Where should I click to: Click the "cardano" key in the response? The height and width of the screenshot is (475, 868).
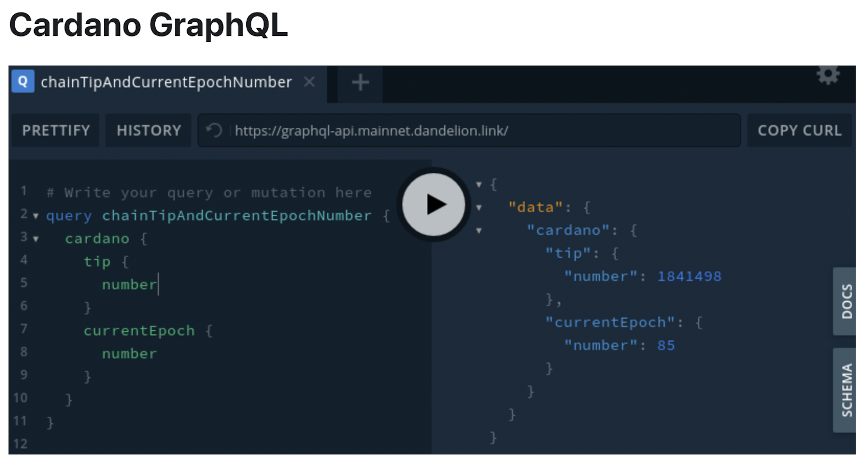click(569, 230)
